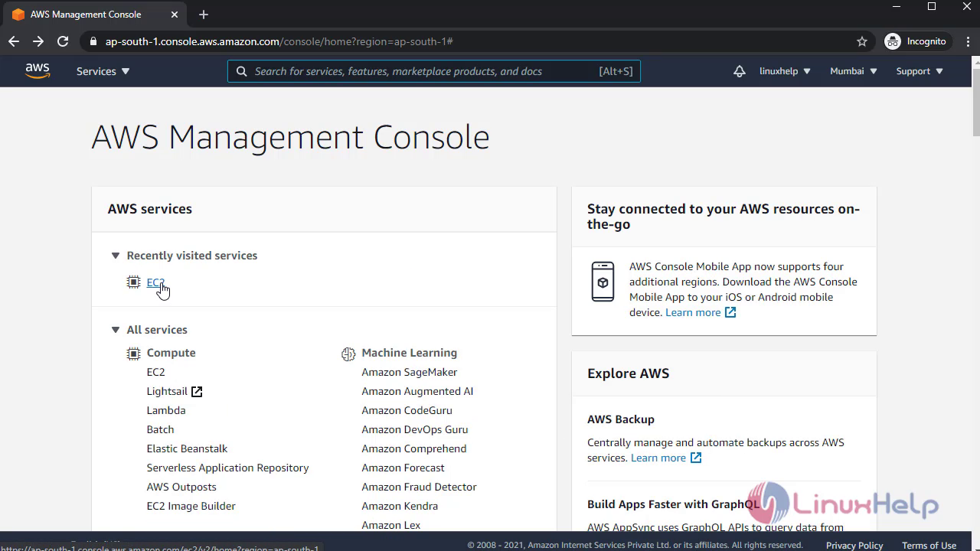Click the mobile phone app icon

tap(603, 282)
